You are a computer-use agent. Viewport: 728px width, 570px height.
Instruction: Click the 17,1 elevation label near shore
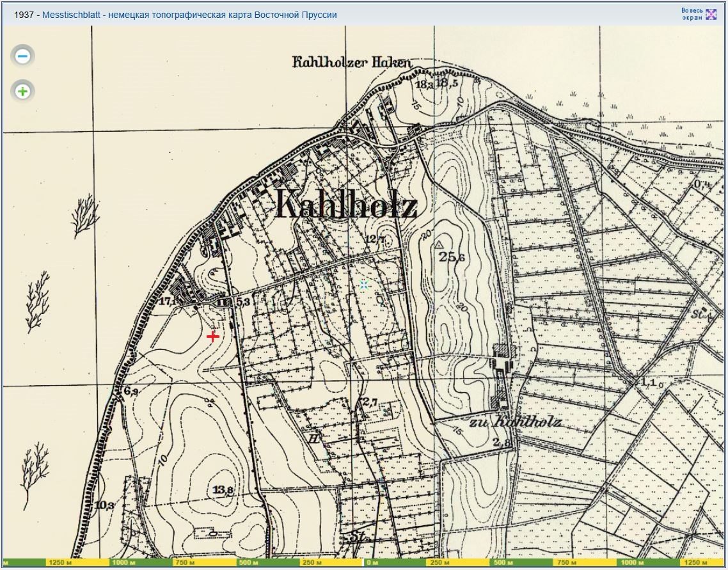pyautogui.click(x=169, y=301)
